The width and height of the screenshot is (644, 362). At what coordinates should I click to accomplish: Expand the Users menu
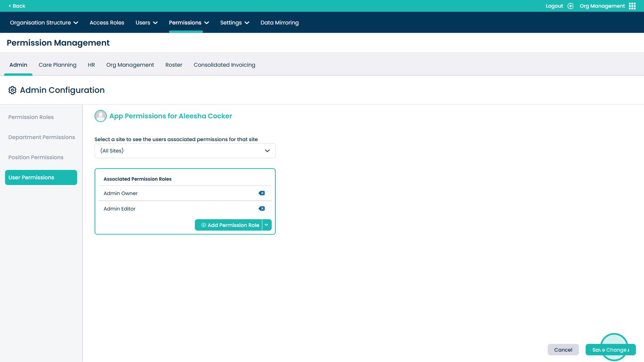pyautogui.click(x=147, y=23)
